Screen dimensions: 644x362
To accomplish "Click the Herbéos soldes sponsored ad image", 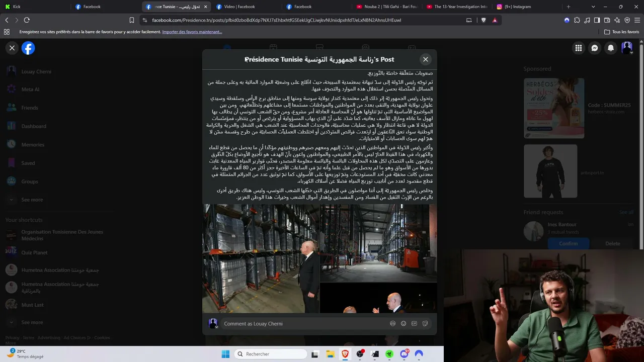I will [x=554, y=108].
